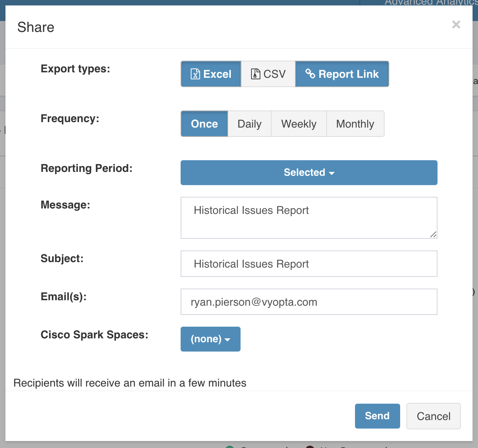Focus the Email(s) input field
This screenshot has width=478, height=448.
click(309, 302)
